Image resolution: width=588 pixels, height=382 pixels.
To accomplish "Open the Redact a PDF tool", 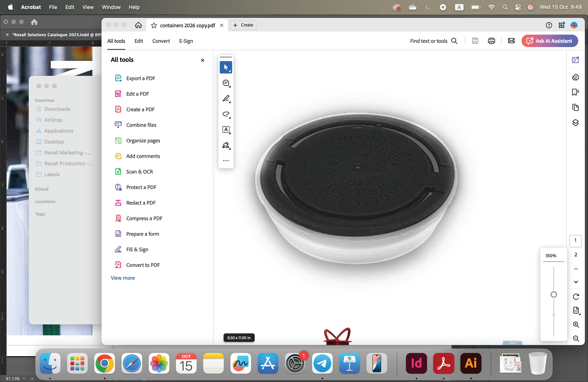I will click(x=141, y=203).
